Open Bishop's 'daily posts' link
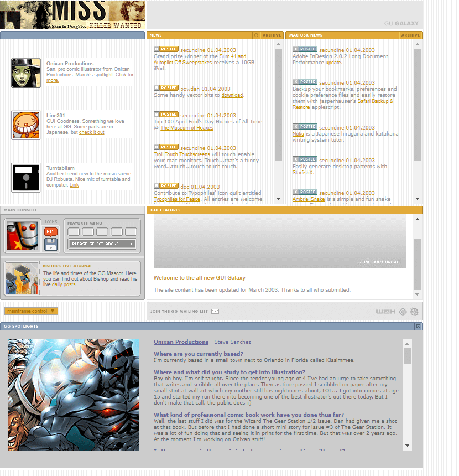The height and width of the screenshot is (476, 459). [64, 284]
